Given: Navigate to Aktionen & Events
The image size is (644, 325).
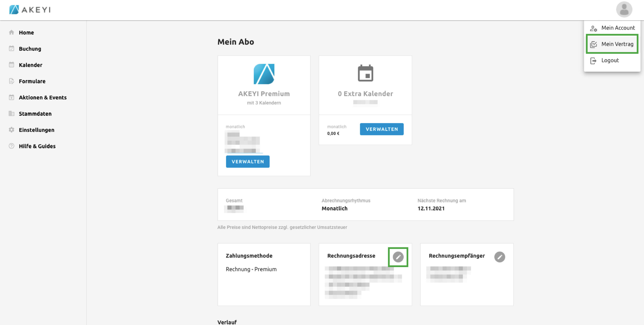Looking at the screenshot, I should pos(43,98).
